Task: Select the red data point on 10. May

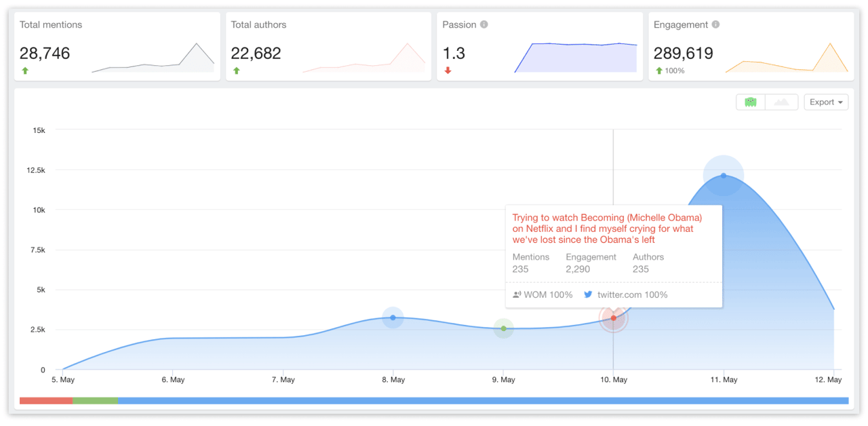Action: coord(613,318)
